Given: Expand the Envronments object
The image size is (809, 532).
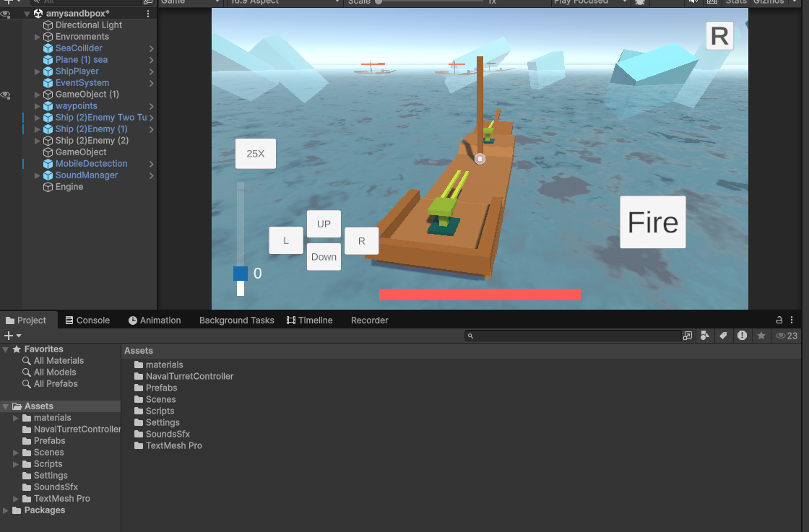Looking at the screenshot, I should click(37, 37).
